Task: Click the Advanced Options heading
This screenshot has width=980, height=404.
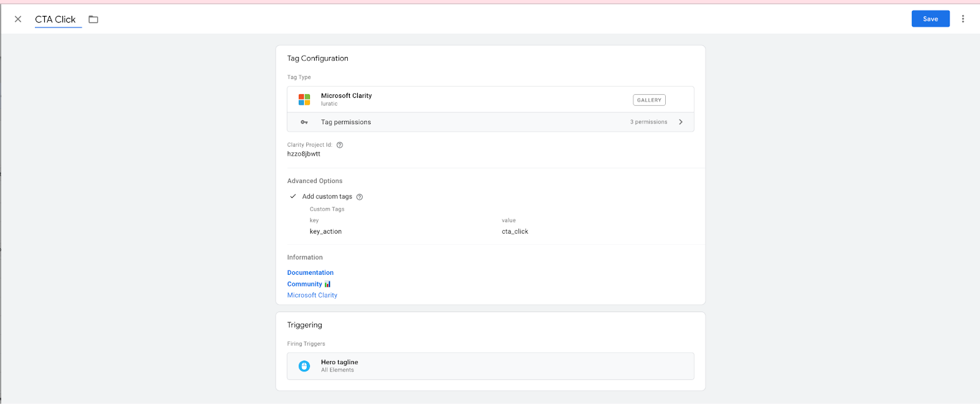Action: pyautogui.click(x=315, y=181)
